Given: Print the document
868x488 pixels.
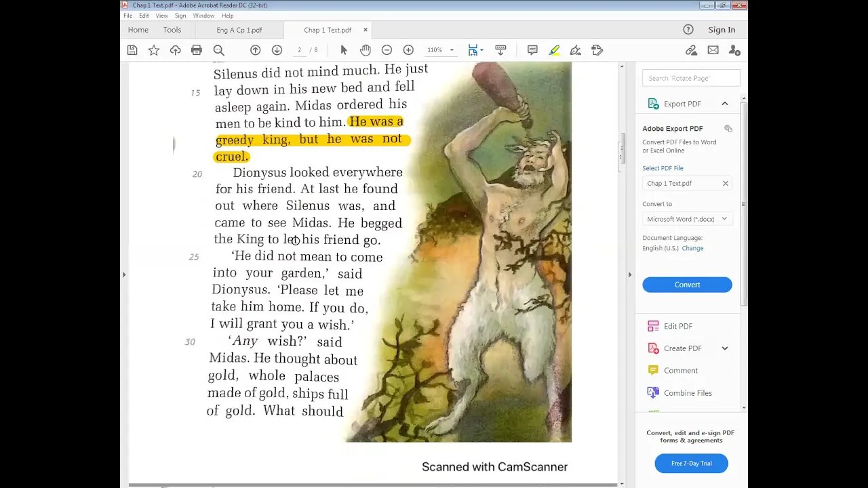Looking at the screenshot, I should [x=197, y=50].
